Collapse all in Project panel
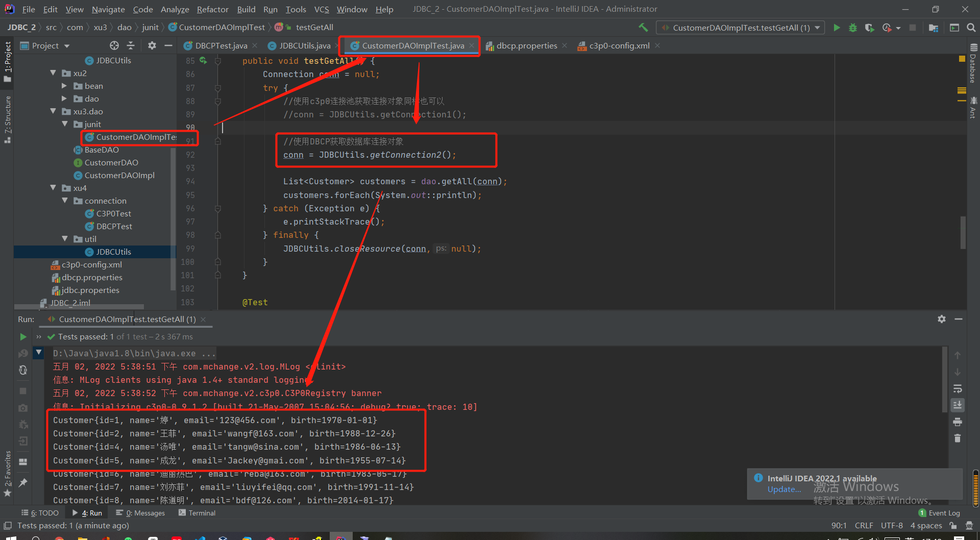This screenshot has height=540, width=980. pos(131,45)
